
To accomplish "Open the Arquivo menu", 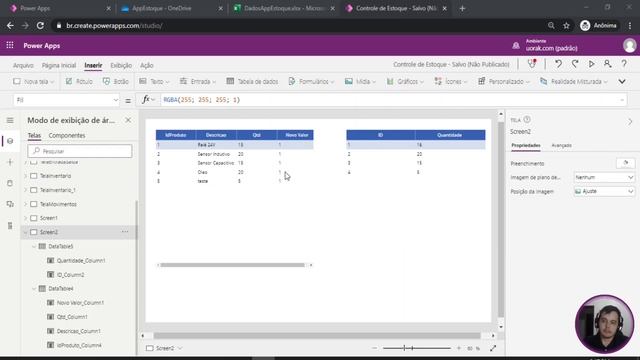I will pos(23,65).
